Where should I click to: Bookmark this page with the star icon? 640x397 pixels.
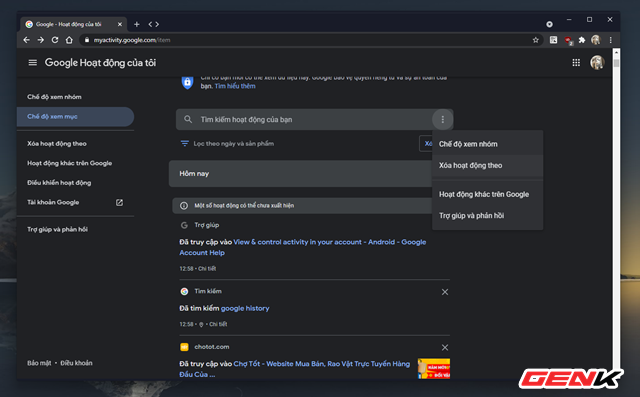tap(536, 40)
